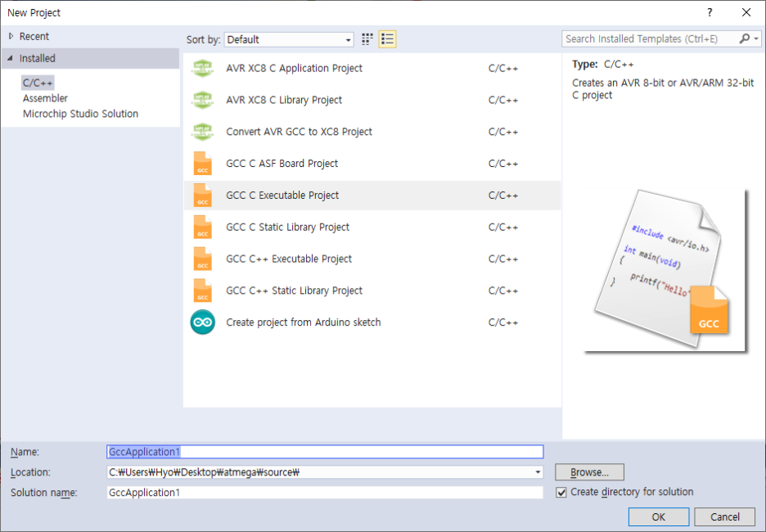Screen dimensions: 766x532
Task: Click the Arduino sketch project icon
Action: 203,322
